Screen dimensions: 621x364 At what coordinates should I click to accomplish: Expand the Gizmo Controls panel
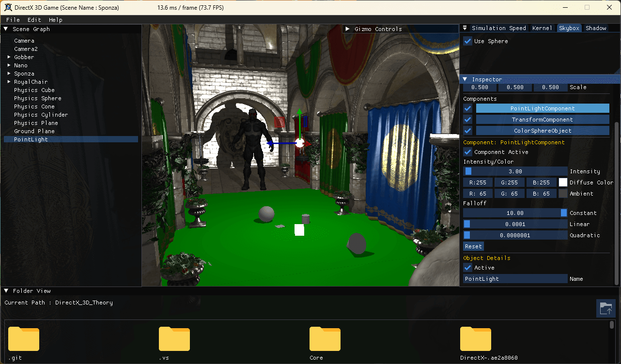[348, 29]
